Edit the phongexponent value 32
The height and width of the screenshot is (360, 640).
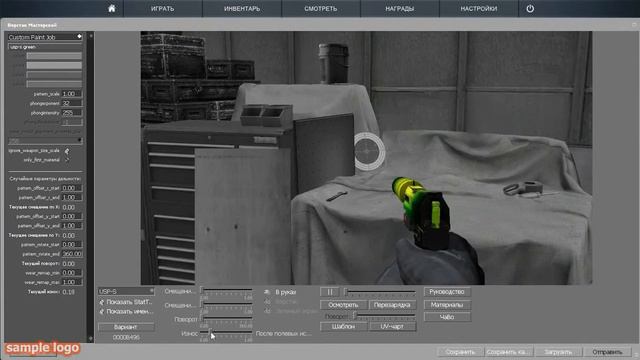coord(72,103)
